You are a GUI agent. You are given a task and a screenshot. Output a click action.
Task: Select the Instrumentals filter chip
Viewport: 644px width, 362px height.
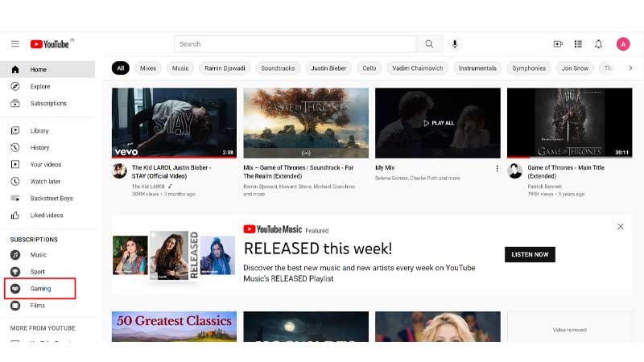point(477,68)
